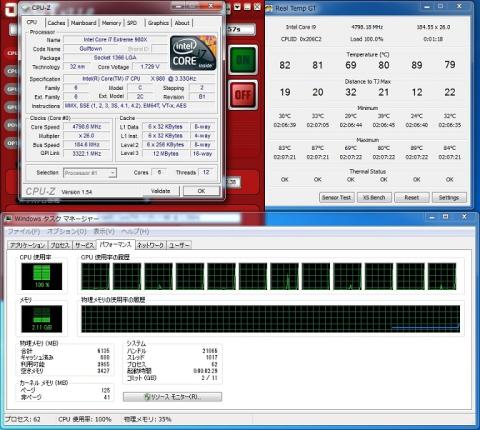
Task: Switch to the Graphics tab in CPU-Z
Action: 158,23
